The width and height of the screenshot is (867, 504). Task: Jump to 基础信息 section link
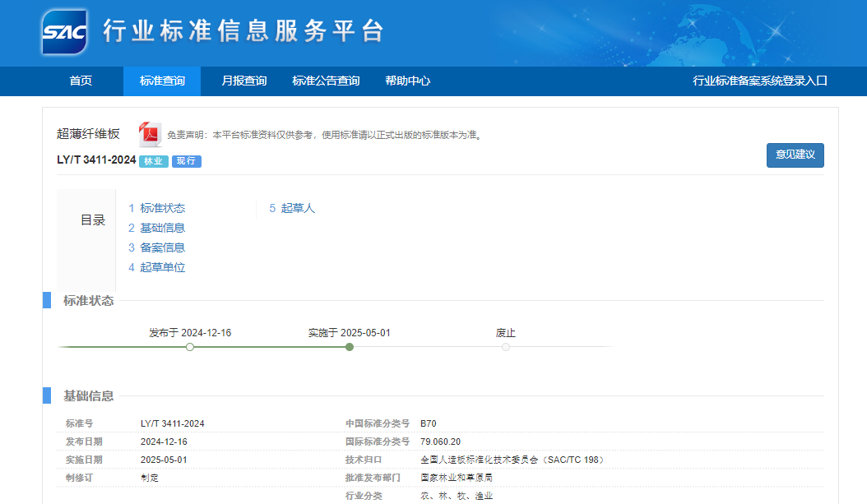click(162, 228)
